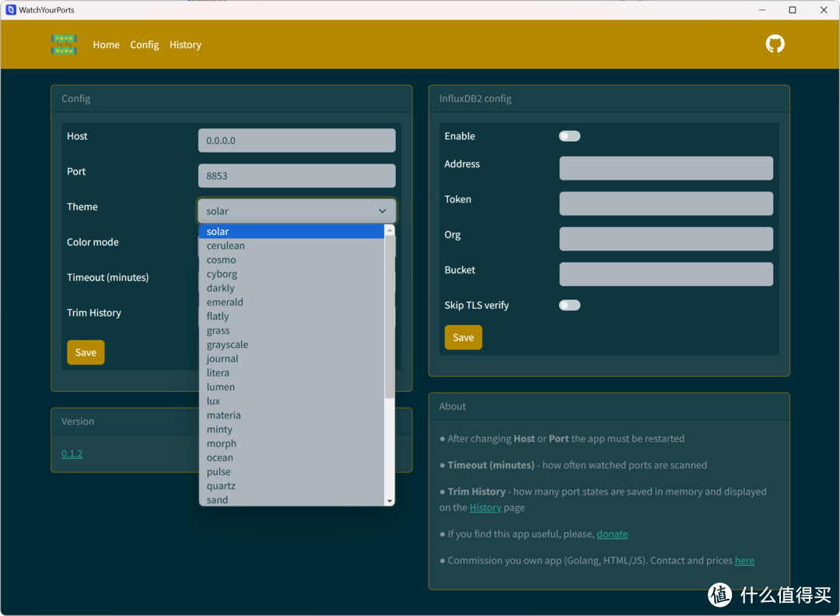The height and width of the screenshot is (616, 840).
Task: Toggle the InfluxDB2 Enable switch
Action: tap(569, 136)
